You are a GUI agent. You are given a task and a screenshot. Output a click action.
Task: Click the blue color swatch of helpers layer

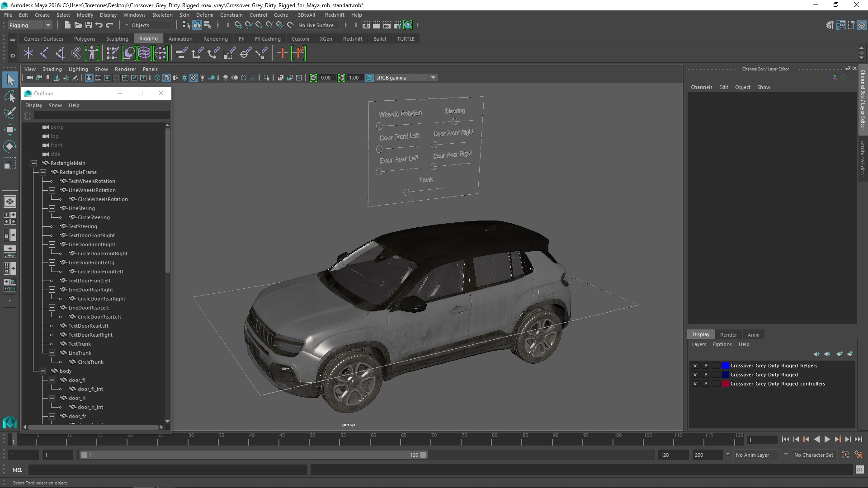pyautogui.click(x=725, y=366)
